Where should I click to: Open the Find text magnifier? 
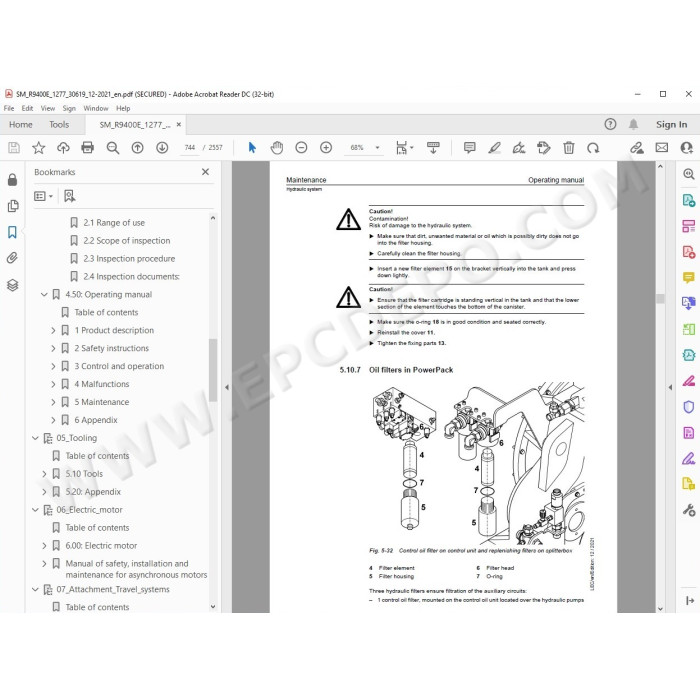pos(112,148)
